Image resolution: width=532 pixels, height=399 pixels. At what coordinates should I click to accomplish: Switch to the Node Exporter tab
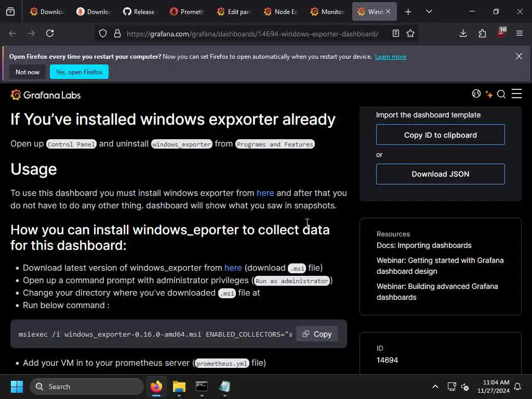[281, 11]
